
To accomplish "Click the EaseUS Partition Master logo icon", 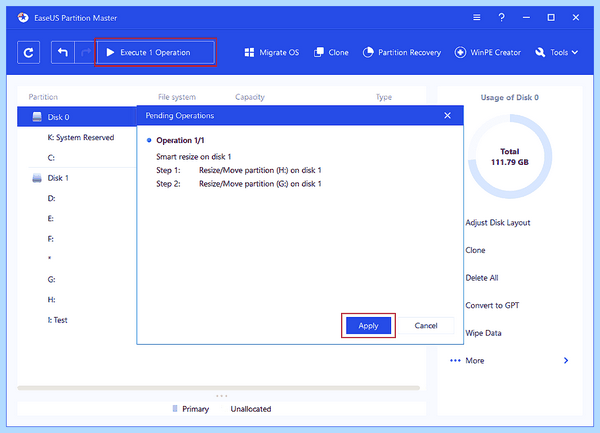I will pos(23,18).
